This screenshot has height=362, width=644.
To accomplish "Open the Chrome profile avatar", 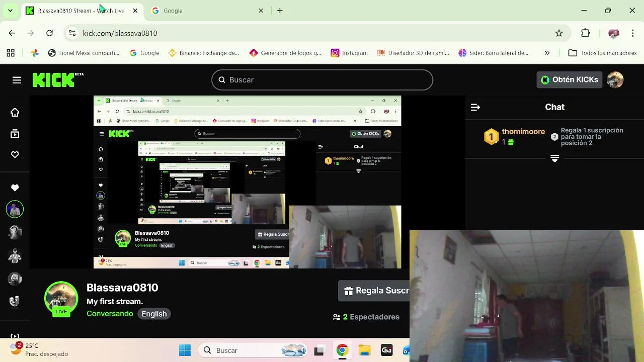I will tap(614, 33).
